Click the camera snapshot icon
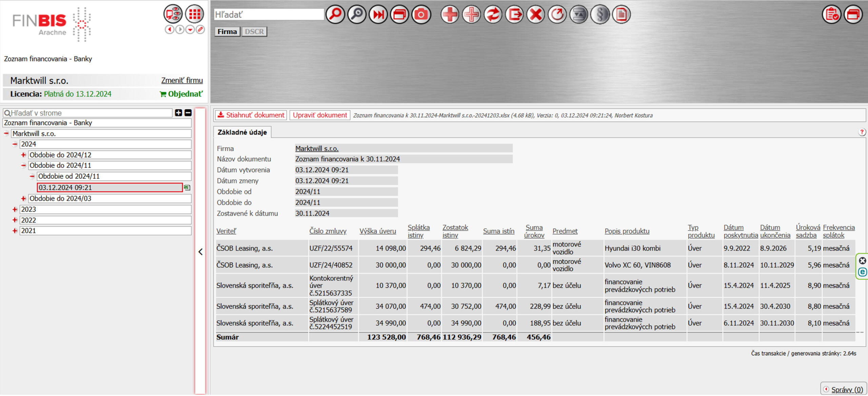Screen dimensions: 868x396 421,15
